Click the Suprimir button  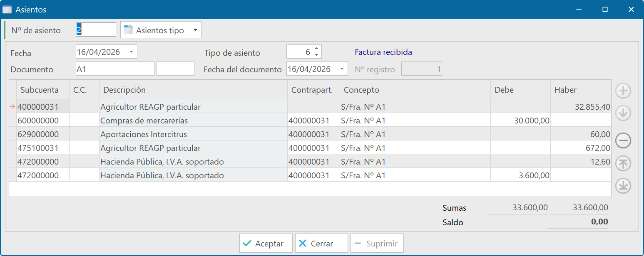click(x=377, y=243)
